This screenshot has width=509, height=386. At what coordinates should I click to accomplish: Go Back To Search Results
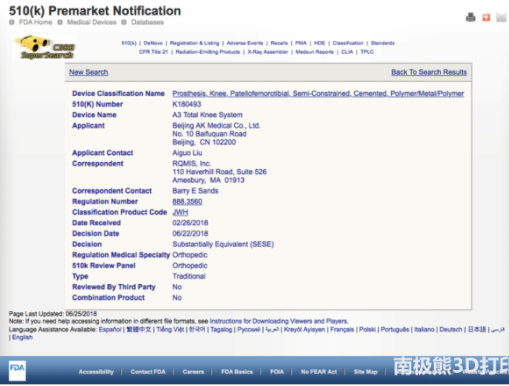pos(429,72)
